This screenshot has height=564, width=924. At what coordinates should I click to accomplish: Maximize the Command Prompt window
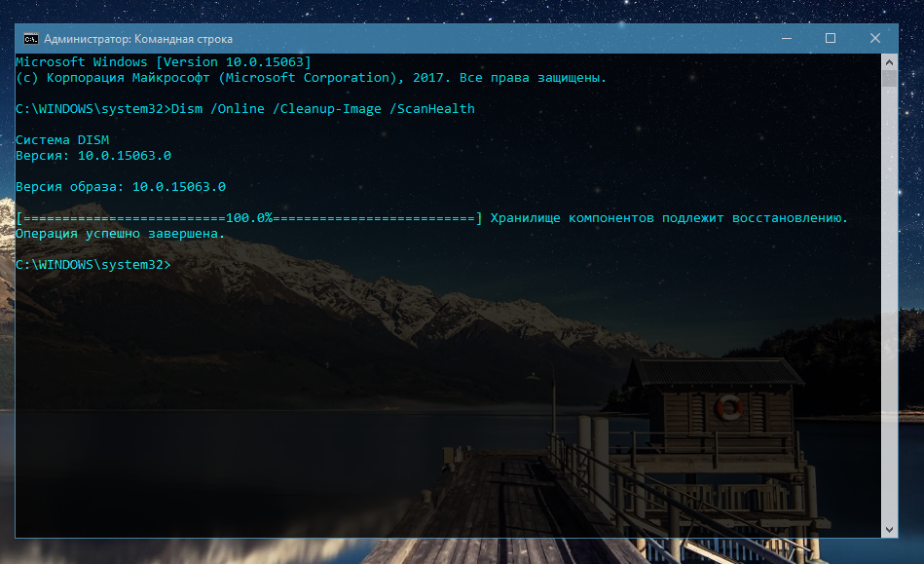(831, 38)
